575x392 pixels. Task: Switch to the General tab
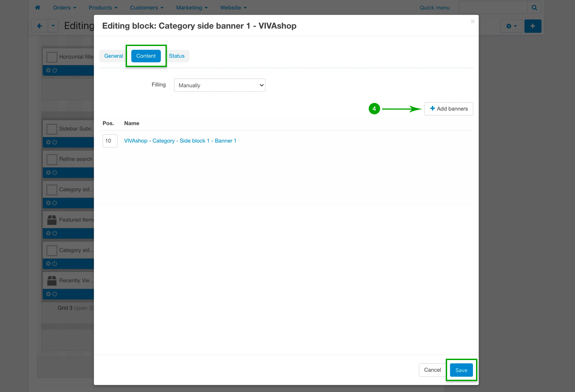113,56
